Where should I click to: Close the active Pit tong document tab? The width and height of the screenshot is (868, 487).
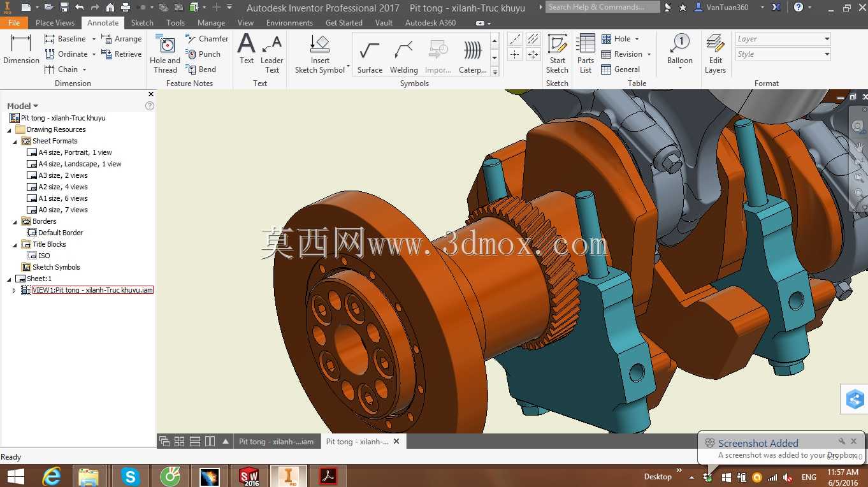[x=396, y=441]
